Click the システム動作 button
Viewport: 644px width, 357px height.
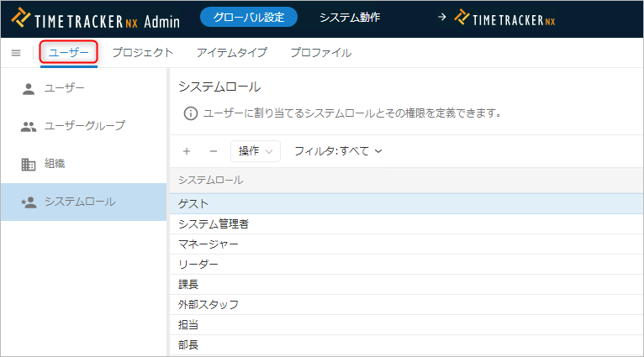click(x=350, y=18)
